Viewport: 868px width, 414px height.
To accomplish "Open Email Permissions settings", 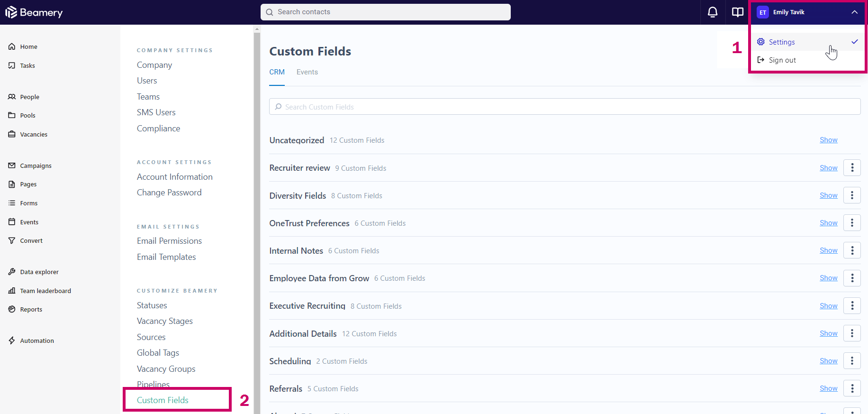I will pyautogui.click(x=169, y=241).
